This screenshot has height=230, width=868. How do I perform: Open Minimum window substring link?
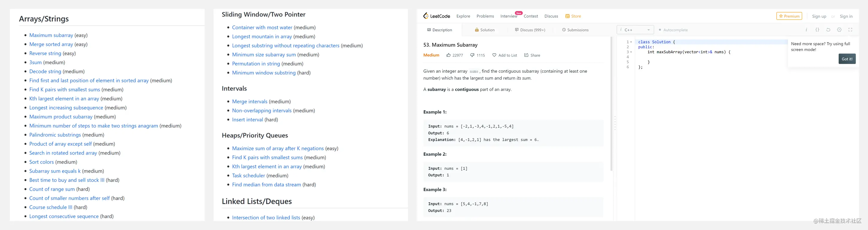click(x=264, y=73)
